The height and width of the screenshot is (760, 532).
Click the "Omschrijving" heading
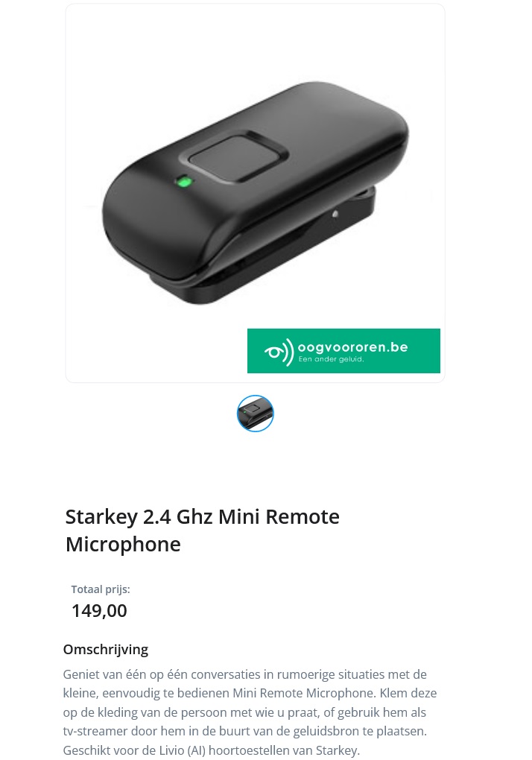pyautogui.click(x=105, y=649)
